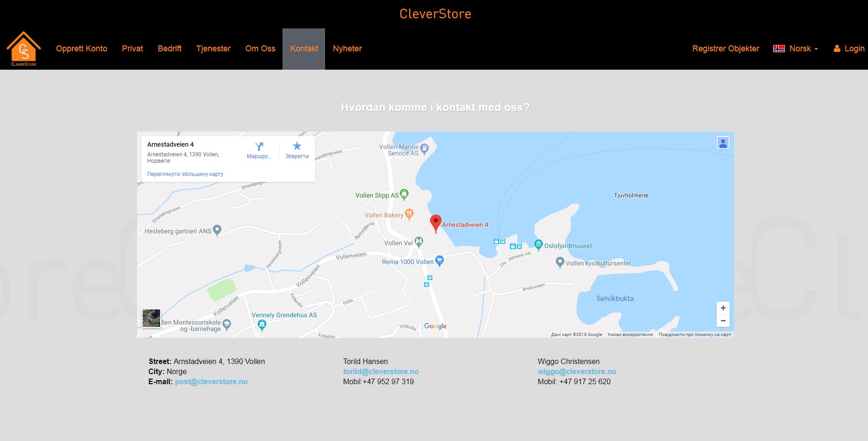The height and width of the screenshot is (441, 868).
Task: Open the Nyheter page
Action: (347, 49)
